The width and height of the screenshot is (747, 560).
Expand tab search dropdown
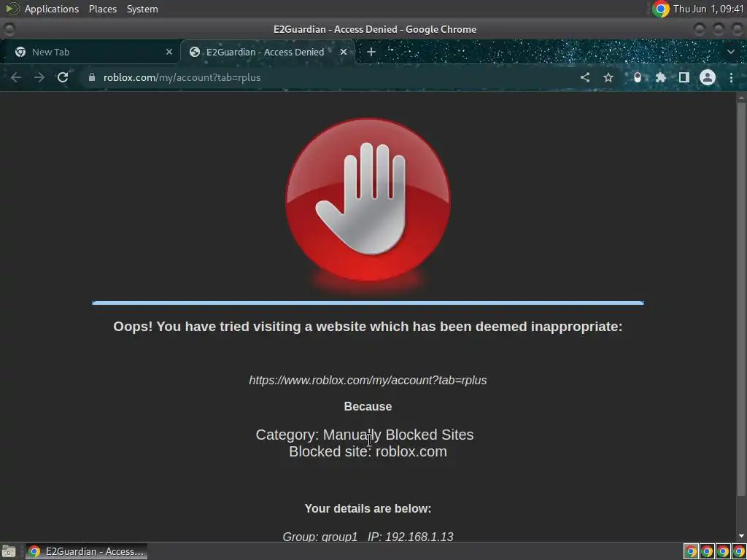tap(731, 52)
